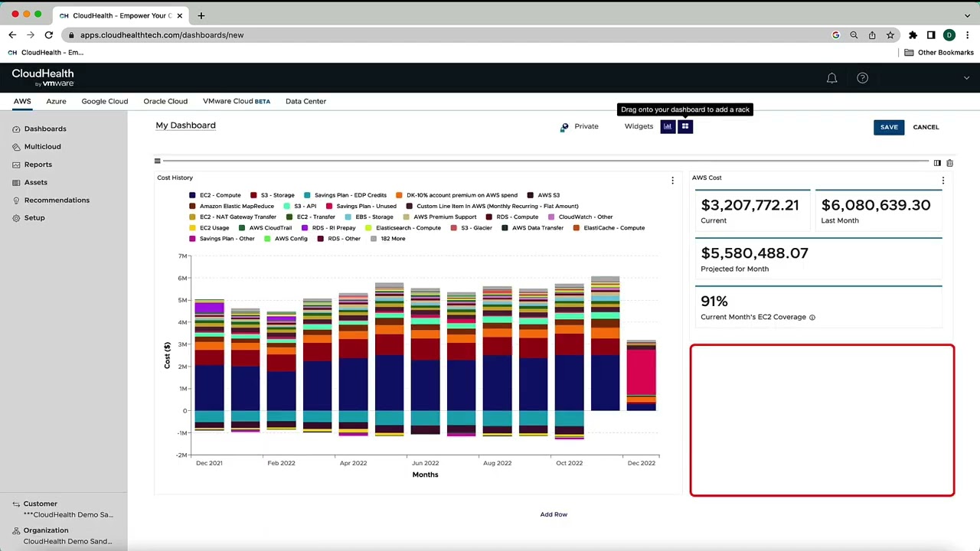Click the Multicloud sidebar icon
Viewport: 980px width, 551px height.
(16, 146)
